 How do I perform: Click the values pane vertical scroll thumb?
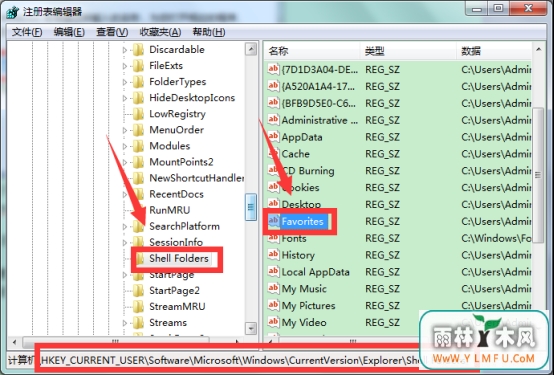pyautogui.click(x=538, y=175)
